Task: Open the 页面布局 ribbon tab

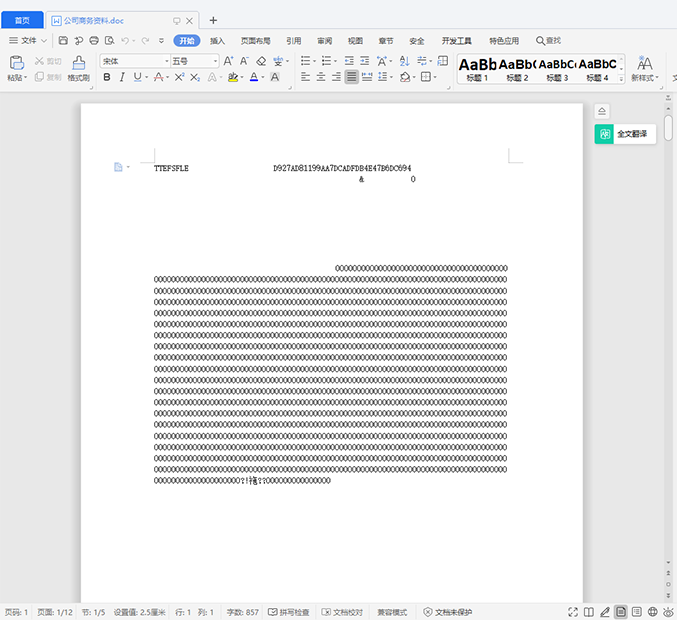Action: coord(255,41)
